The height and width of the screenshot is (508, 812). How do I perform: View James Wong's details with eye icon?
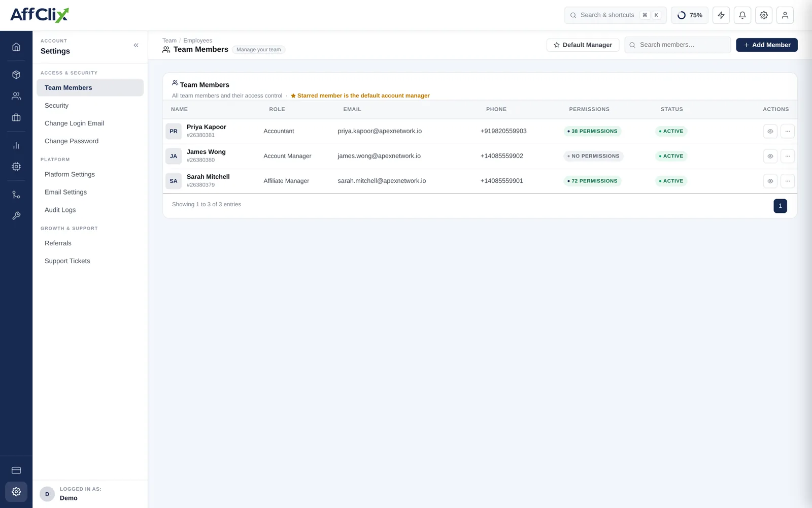coord(770,156)
